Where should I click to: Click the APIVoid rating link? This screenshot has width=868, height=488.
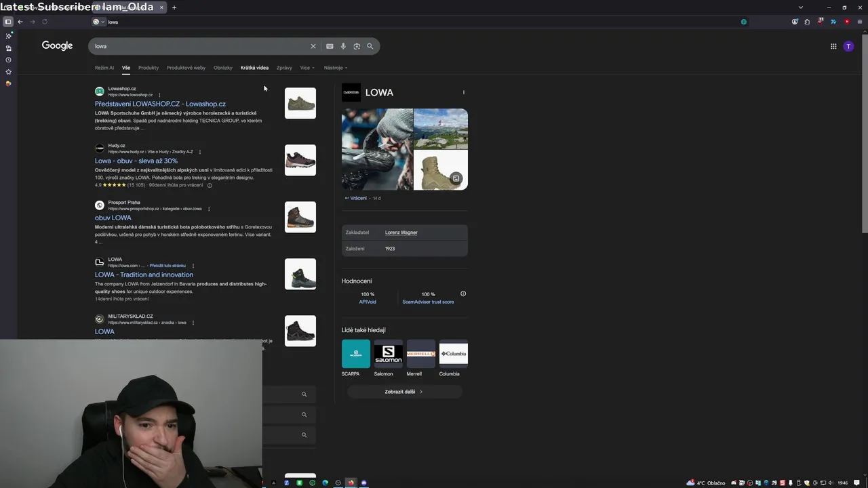pyautogui.click(x=368, y=302)
